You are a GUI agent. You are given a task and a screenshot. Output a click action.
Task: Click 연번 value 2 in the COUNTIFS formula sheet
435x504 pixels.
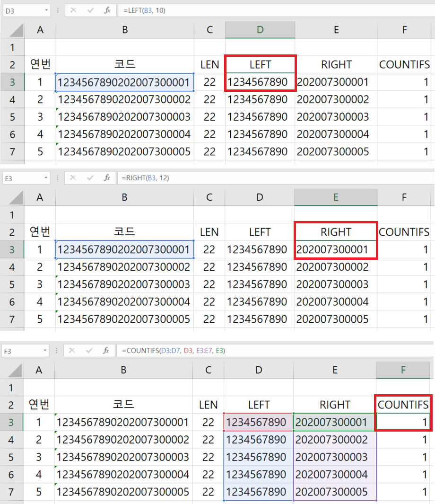[x=39, y=439]
